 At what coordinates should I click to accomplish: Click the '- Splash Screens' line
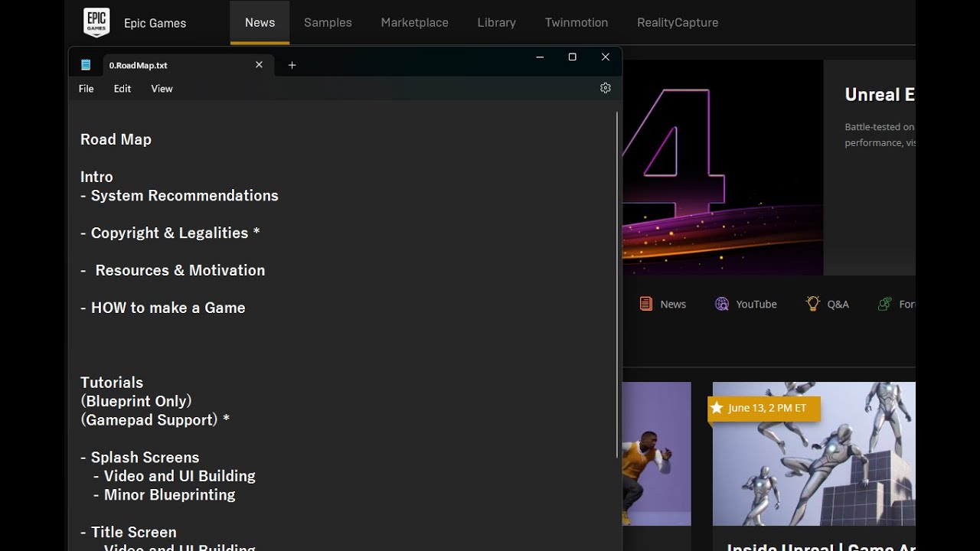coord(140,458)
